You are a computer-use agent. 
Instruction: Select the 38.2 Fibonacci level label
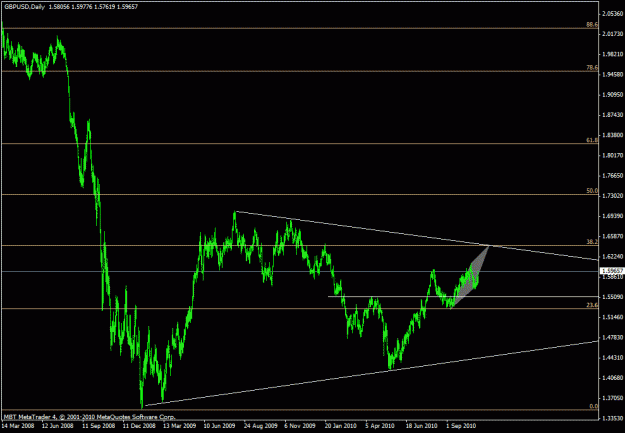tap(592, 242)
